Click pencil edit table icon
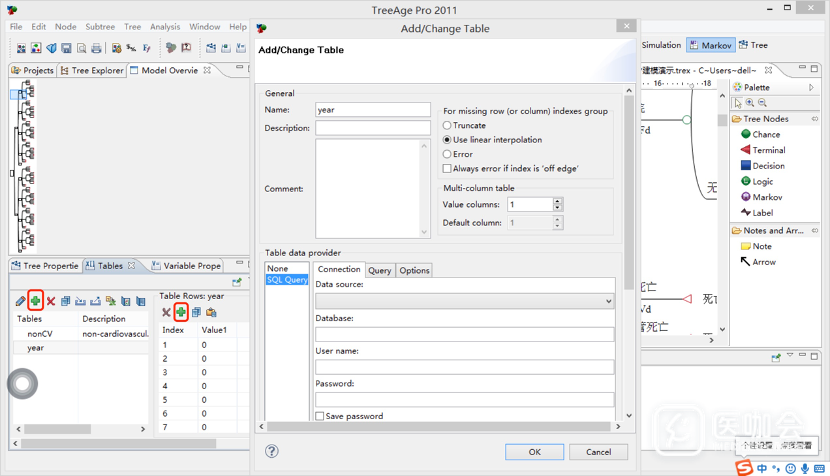 (x=20, y=301)
